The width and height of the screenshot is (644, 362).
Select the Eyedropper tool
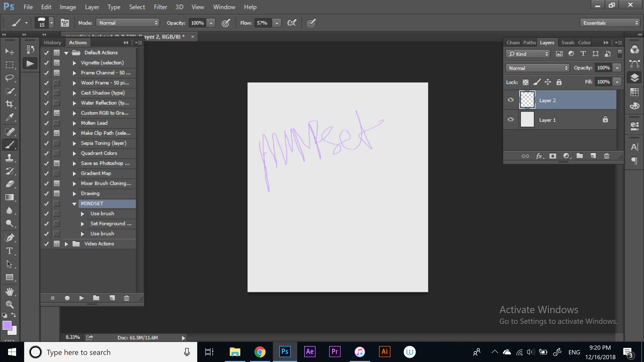[9, 117]
